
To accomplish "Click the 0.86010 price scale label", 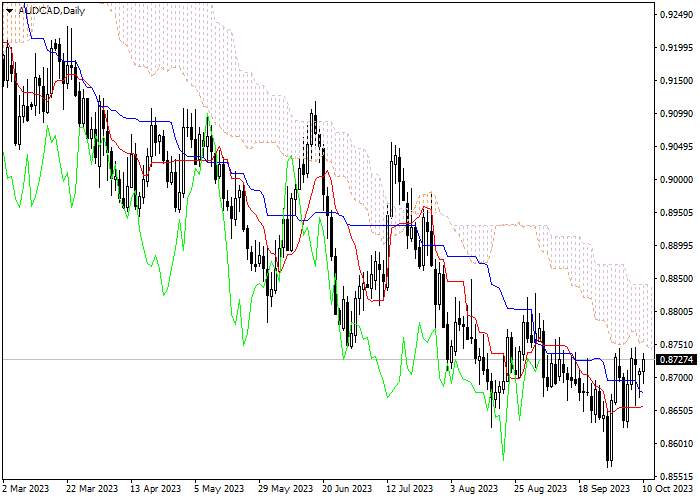I will (674, 444).
